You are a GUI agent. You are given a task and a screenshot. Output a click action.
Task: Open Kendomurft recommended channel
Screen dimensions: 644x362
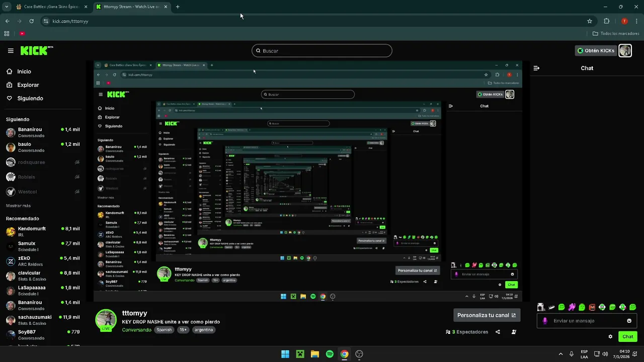tap(42, 231)
